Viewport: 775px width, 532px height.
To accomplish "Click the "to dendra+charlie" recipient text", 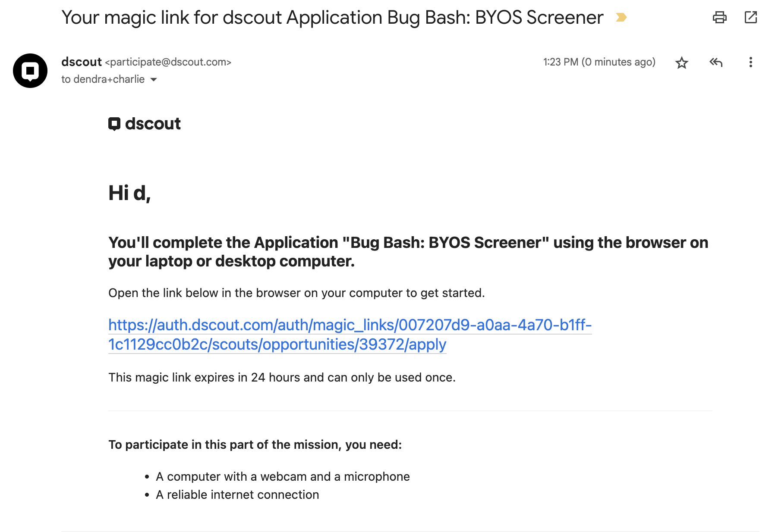I will pos(103,79).
